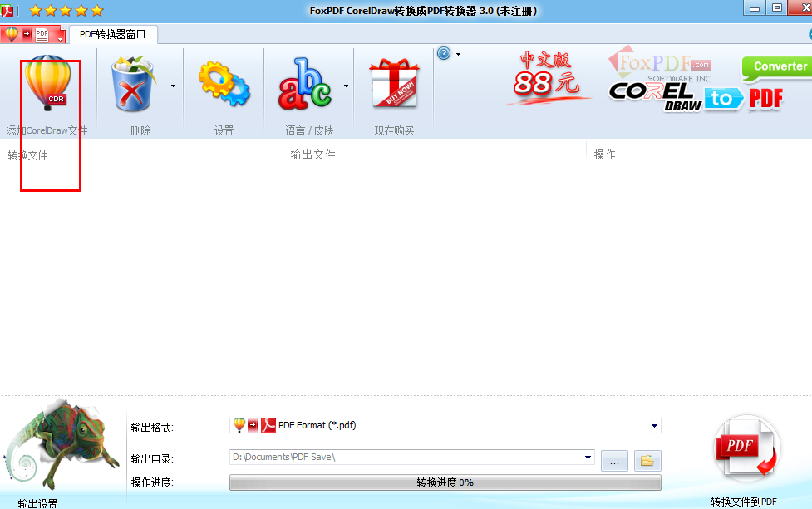The width and height of the screenshot is (812, 509).
Task: Click the CorelDRAW to PDF logo
Action: point(696,97)
